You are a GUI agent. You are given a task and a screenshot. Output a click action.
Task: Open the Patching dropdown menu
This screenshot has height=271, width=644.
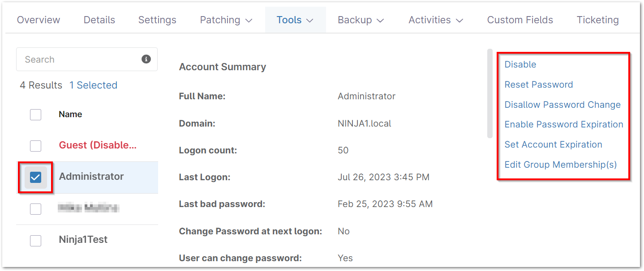226,20
